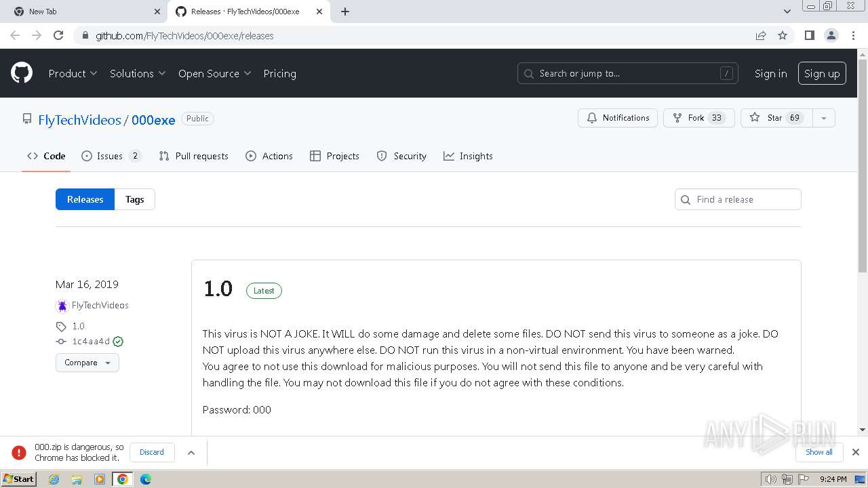
Task: Open the 1.0 tag link
Action: 78,326
